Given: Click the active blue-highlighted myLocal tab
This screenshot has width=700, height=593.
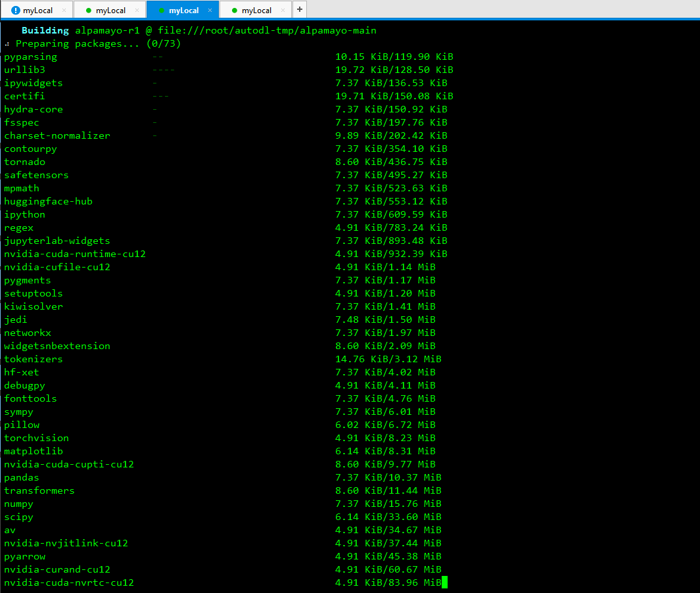Looking at the screenshot, I should coord(183,10).
